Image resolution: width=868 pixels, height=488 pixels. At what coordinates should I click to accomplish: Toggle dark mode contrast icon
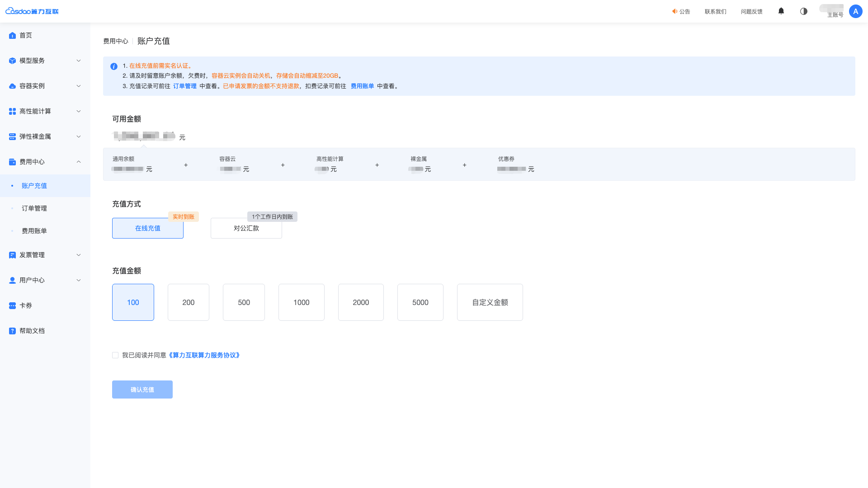[x=804, y=11]
